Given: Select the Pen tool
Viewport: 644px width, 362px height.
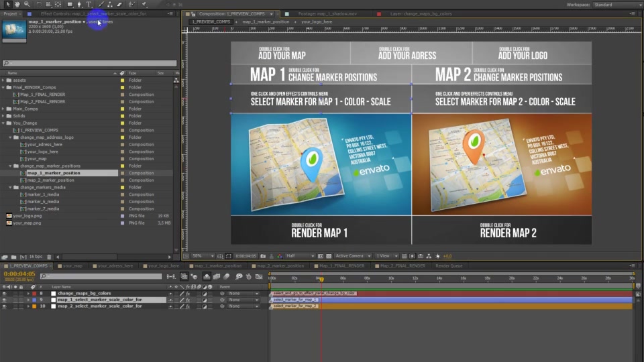Looking at the screenshot, I should (79, 4).
